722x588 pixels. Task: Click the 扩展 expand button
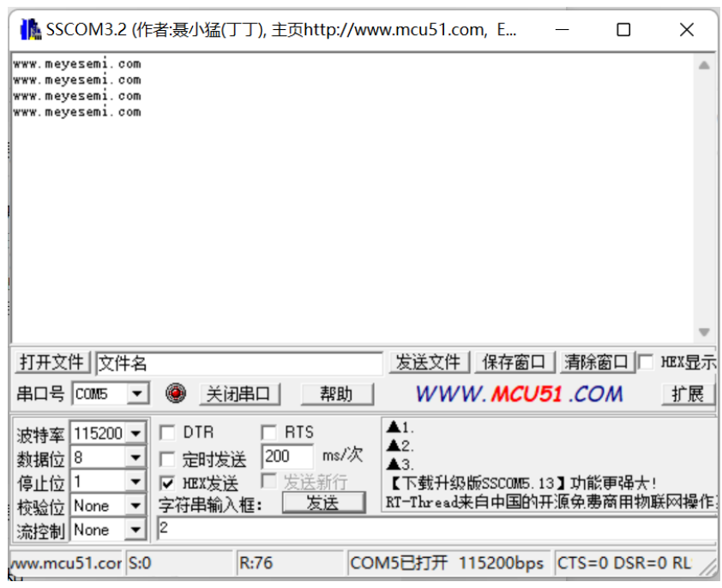[x=688, y=394]
